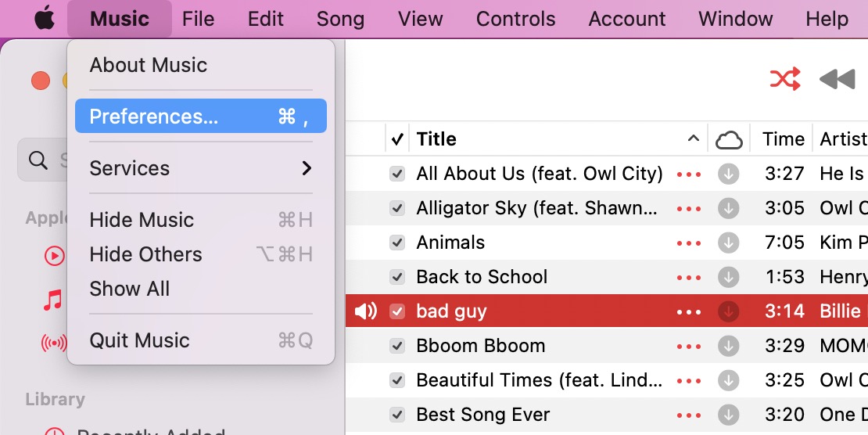Open the Controls menu
This screenshot has height=435, width=868.
coord(515,19)
